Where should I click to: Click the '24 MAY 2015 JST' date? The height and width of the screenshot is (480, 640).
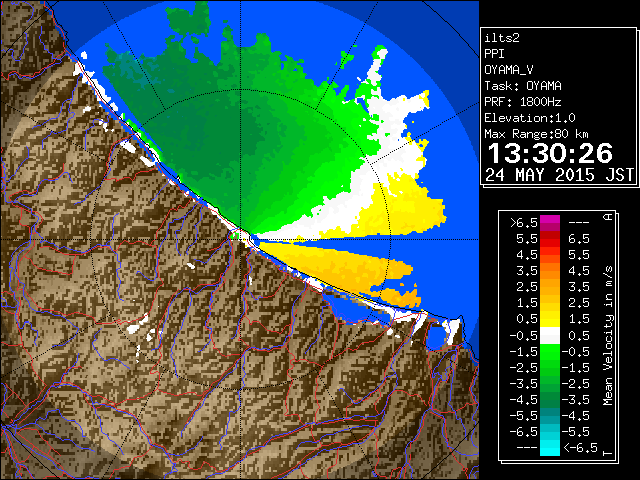(559, 175)
